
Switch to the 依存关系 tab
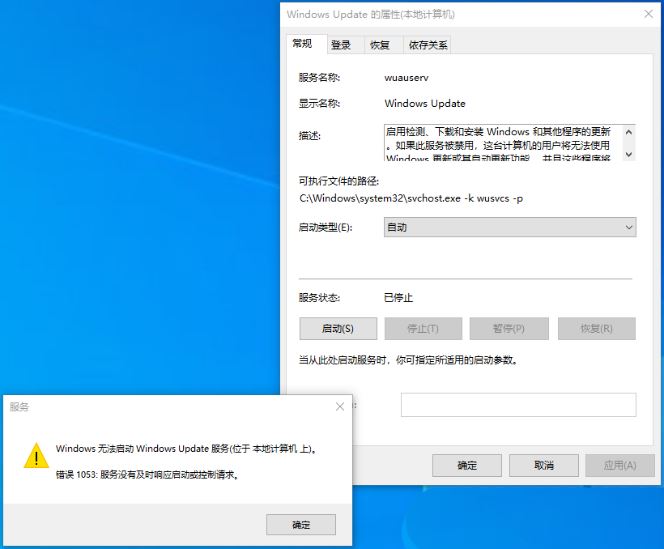tap(427, 45)
